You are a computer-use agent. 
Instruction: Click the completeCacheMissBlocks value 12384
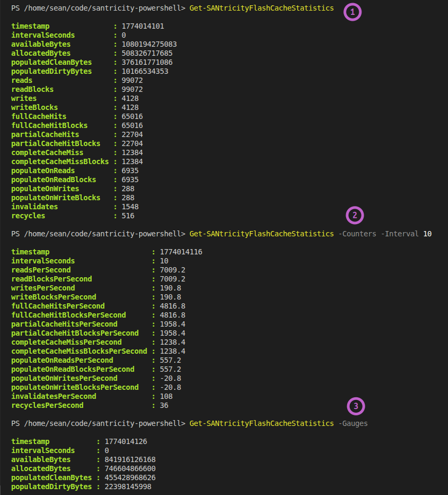[132, 161]
